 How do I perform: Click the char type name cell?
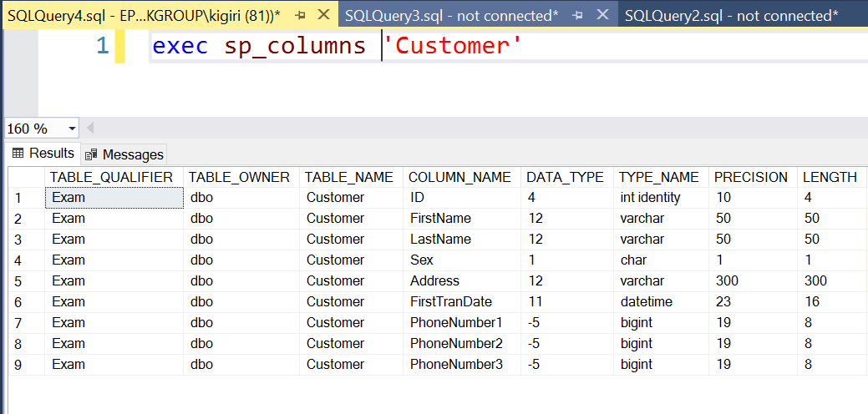click(x=661, y=260)
